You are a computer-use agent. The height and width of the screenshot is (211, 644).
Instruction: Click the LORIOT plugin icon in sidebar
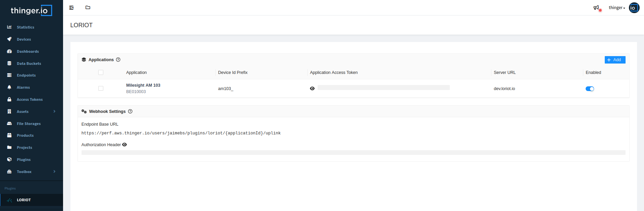tap(9, 200)
